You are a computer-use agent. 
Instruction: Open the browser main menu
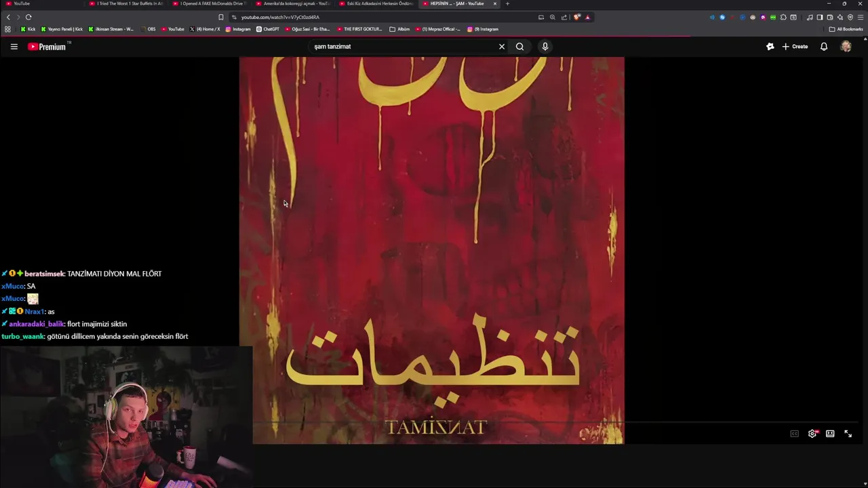pos(861,17)
